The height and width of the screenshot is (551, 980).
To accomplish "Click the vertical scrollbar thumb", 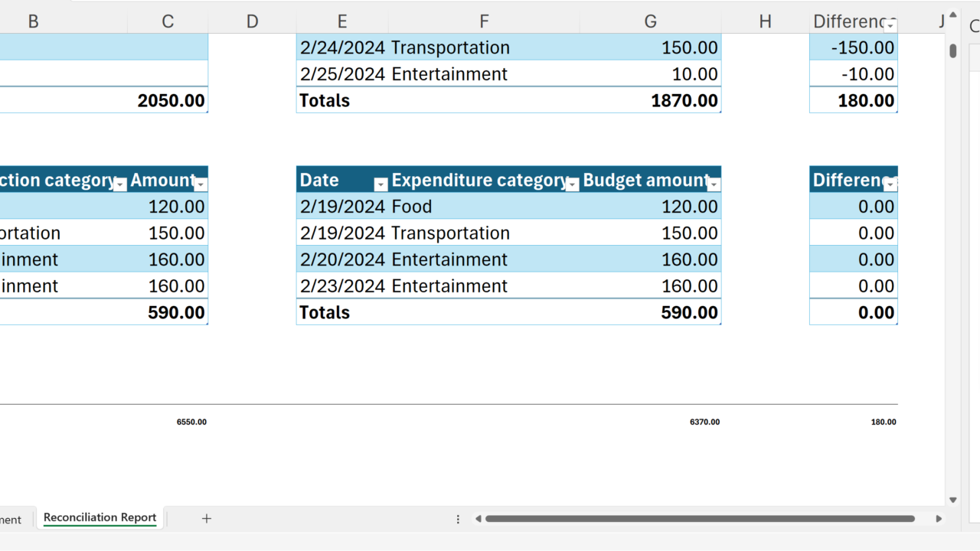I will click(953, 51).
